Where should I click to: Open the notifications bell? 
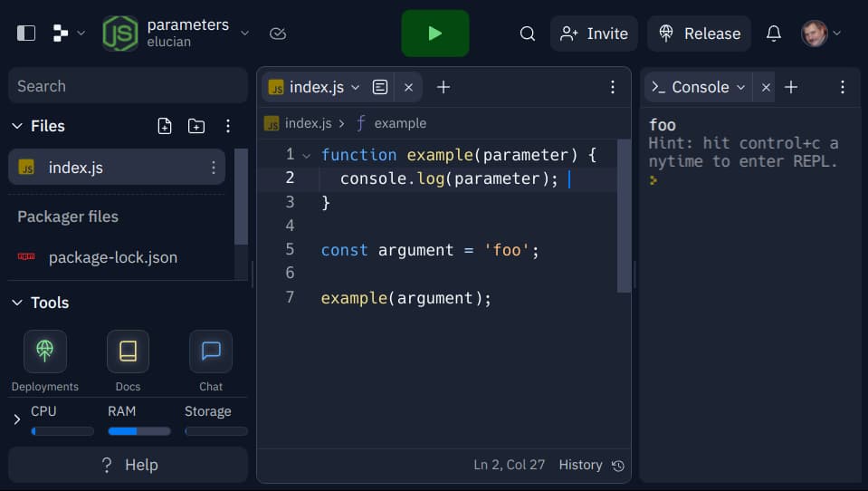(773, 34)
